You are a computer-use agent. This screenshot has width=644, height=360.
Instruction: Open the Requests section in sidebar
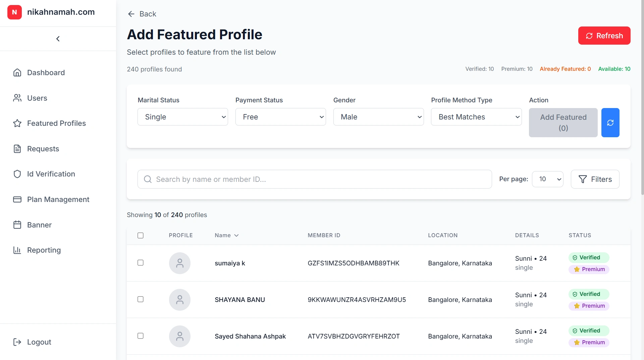tap(17, 149)
